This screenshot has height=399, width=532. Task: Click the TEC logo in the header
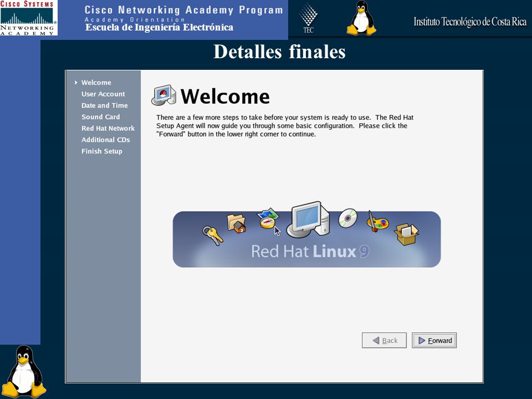tap(309, 18)
